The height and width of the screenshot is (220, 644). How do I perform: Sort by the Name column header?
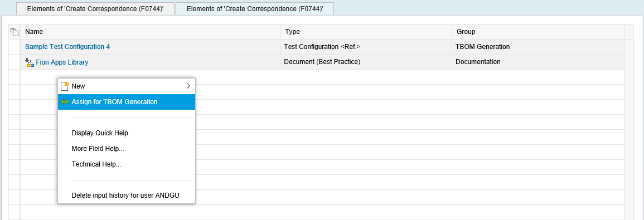151,32
